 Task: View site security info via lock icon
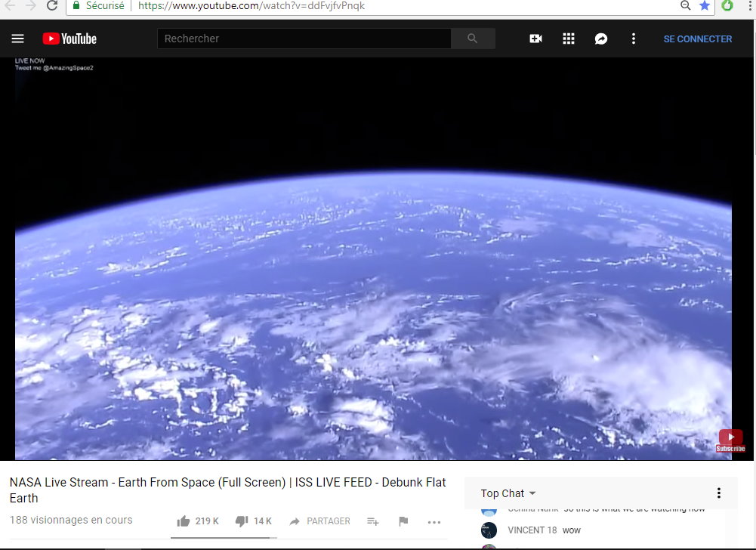(76, 5)
